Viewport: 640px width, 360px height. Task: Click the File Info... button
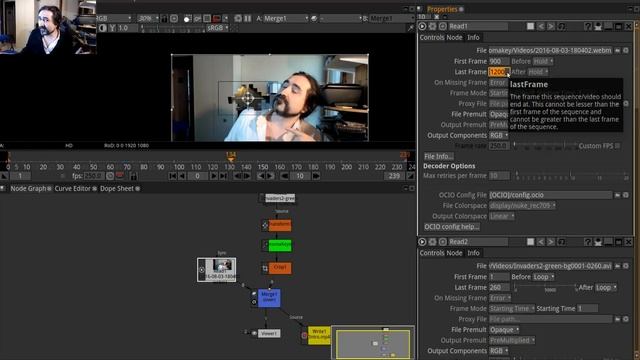[x=439, y=156]
